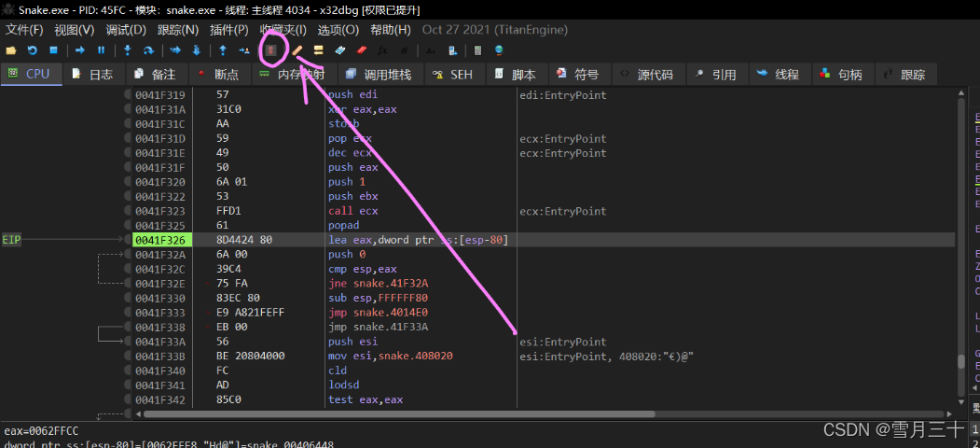Screen dimensions: 980x448
Task: Open Functions via the fx icon
Action: pyautogui.click(x=382, y=50)
